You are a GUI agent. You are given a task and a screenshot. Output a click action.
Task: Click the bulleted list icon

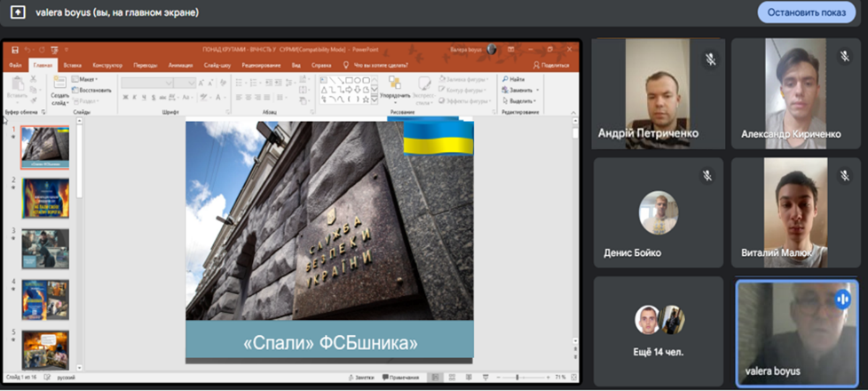[x=239, y=83]
